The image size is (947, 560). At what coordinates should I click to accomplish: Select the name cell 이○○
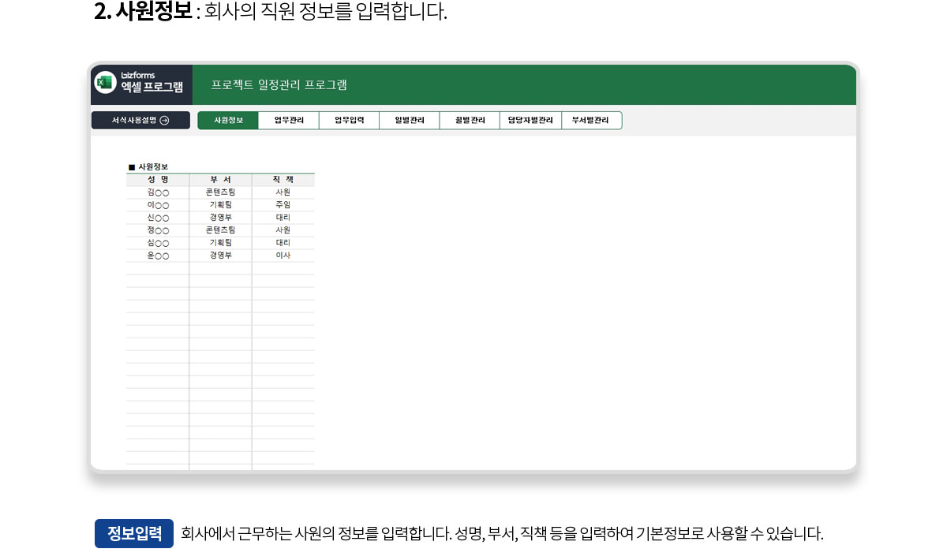[158, 205]
